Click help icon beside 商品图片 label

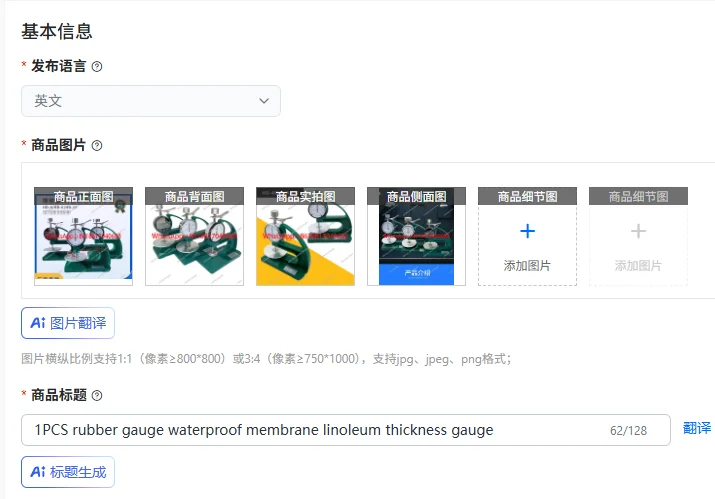pos(97,146)
